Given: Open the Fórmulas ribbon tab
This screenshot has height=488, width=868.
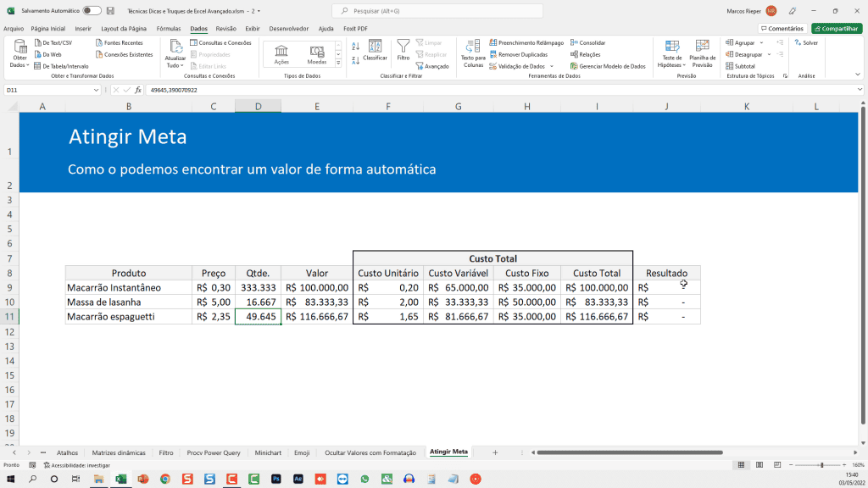Looking at the screenshot, I should (x=169, y=28).
